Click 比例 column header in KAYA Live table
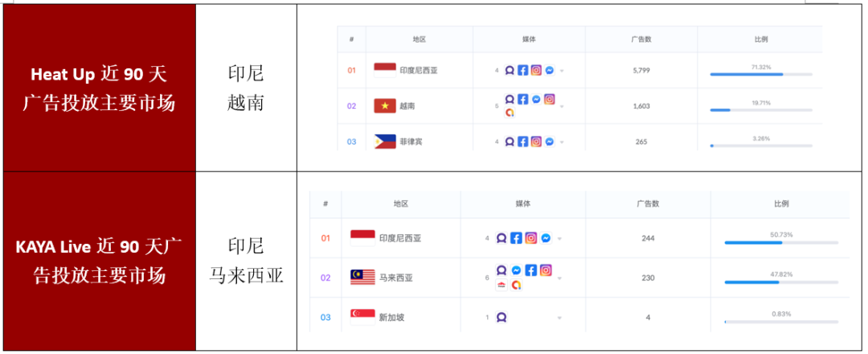The width and height of the screenshot is (868, 354). 780,204
